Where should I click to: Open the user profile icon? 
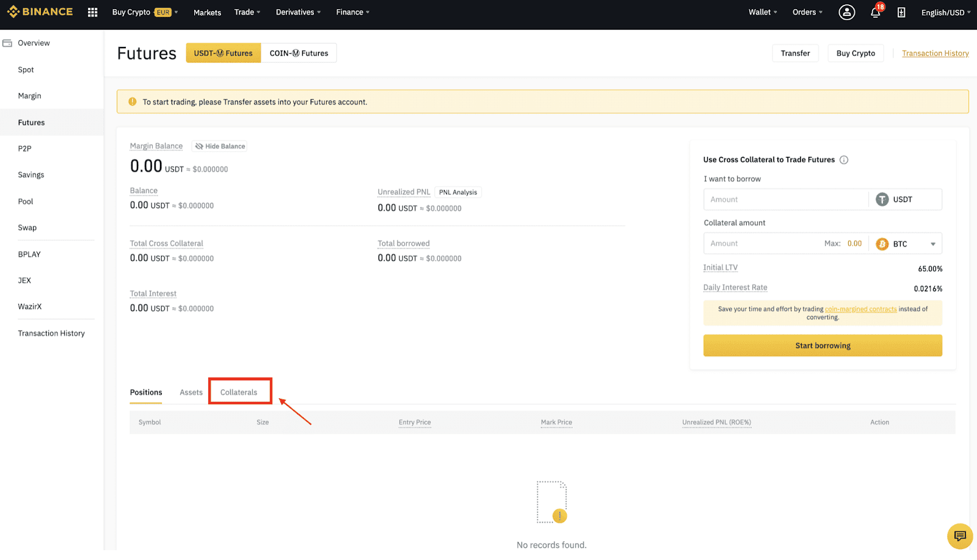(847, 12)
